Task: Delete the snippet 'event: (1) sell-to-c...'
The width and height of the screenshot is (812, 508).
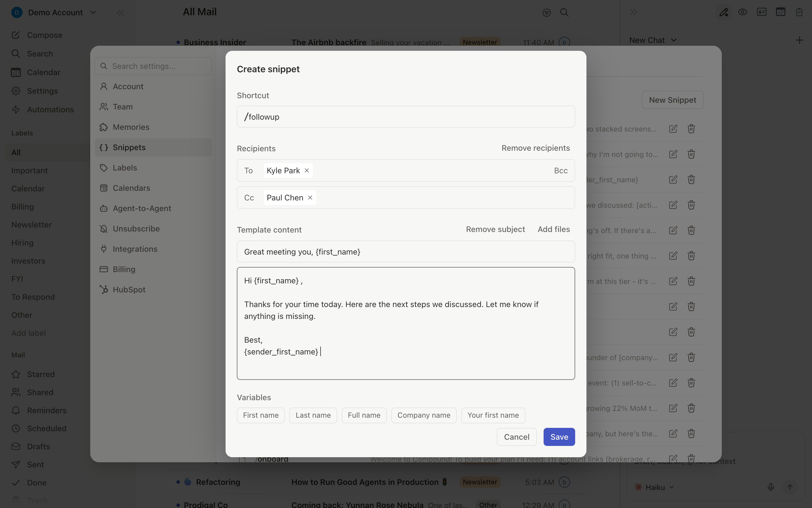Action: point(691,383)
